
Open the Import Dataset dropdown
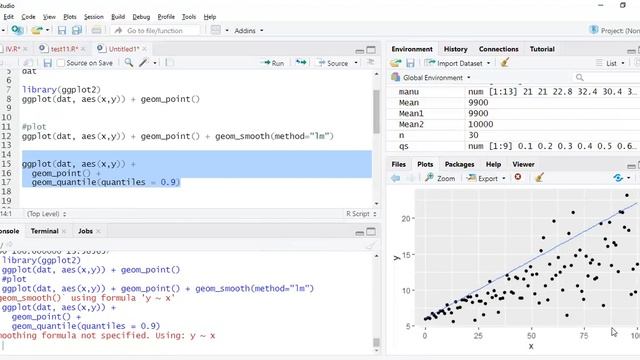tap(458, 63)
